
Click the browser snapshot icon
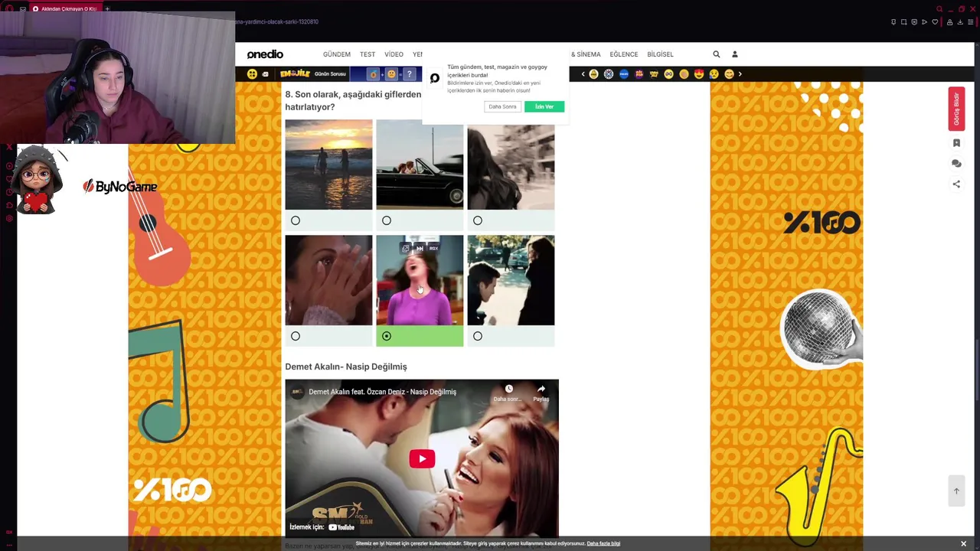pyautogui.click(x=904, y=22)
